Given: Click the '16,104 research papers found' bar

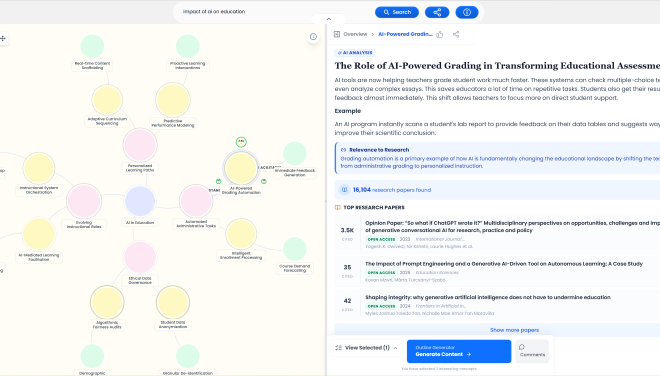Looking at the screenshot, I should [x=497, y=190].
